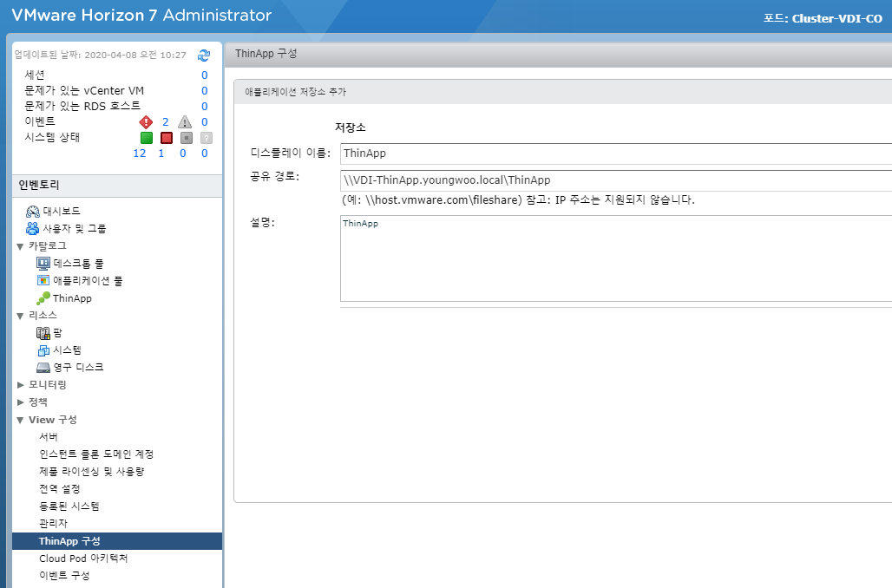
Task: Click the users and groups icon
Action: point(32,229)
